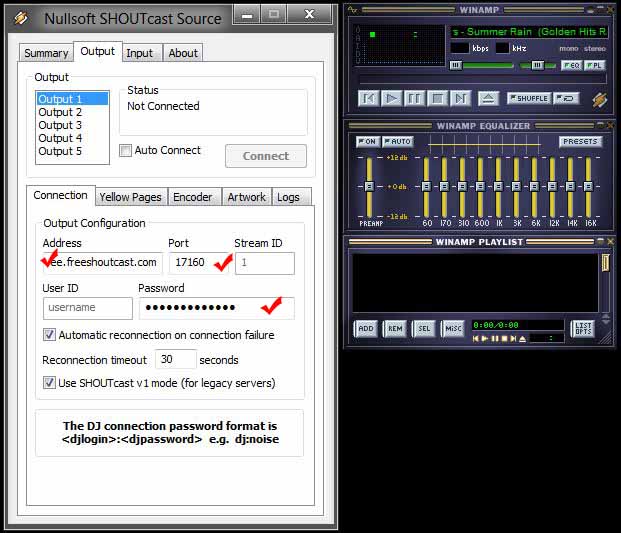The width and height of the screenshot is (621, 533).
Task: Click Reconnection timeout seconds field
Action: coord(176,360)
